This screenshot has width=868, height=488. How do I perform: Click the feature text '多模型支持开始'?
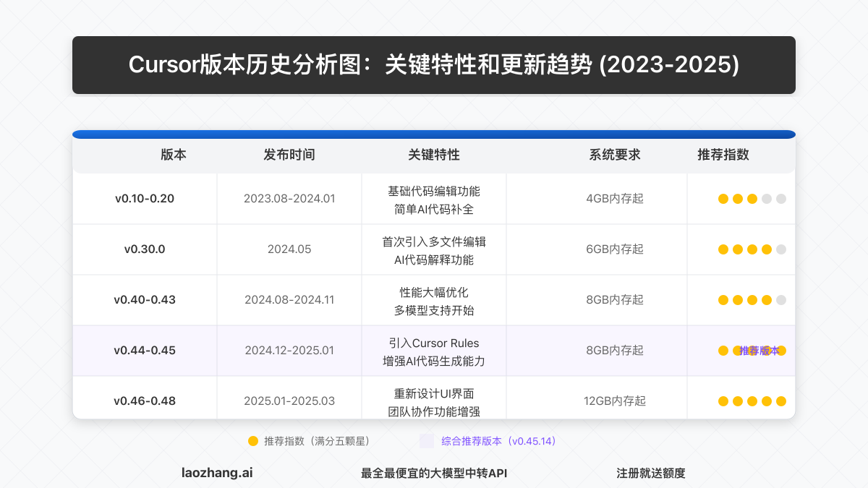pos(434,311)
